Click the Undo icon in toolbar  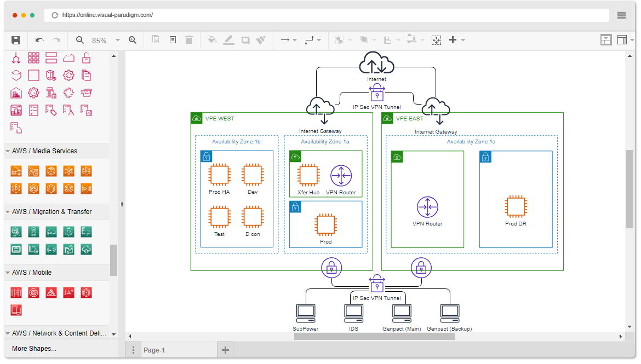(38, 40)
